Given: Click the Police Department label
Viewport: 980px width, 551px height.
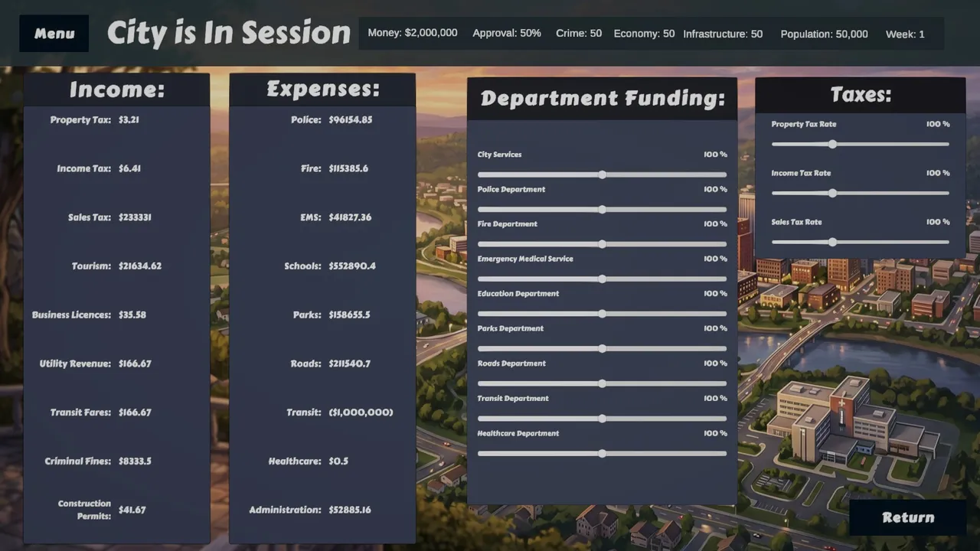Looking at the screenshot, I should (511, 189).
